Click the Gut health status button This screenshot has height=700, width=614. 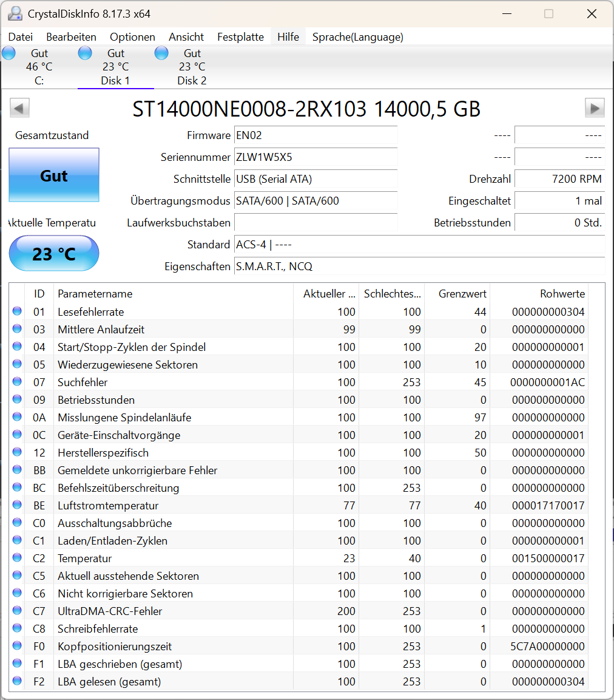point(54,175)
